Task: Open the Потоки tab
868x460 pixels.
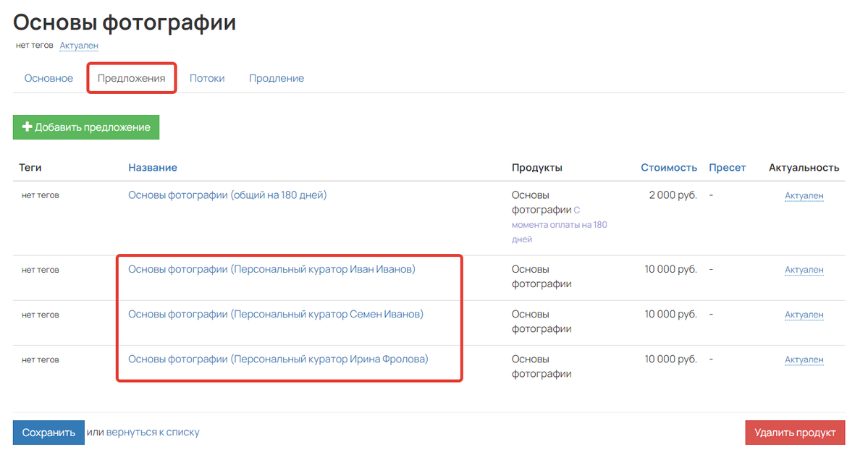Action: [x=207, y=78]
